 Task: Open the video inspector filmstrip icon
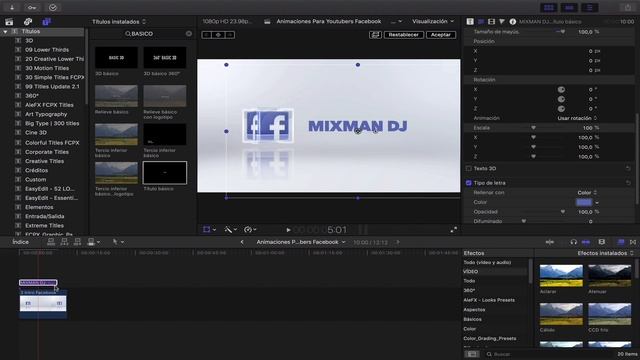click(x=491, y=22)
